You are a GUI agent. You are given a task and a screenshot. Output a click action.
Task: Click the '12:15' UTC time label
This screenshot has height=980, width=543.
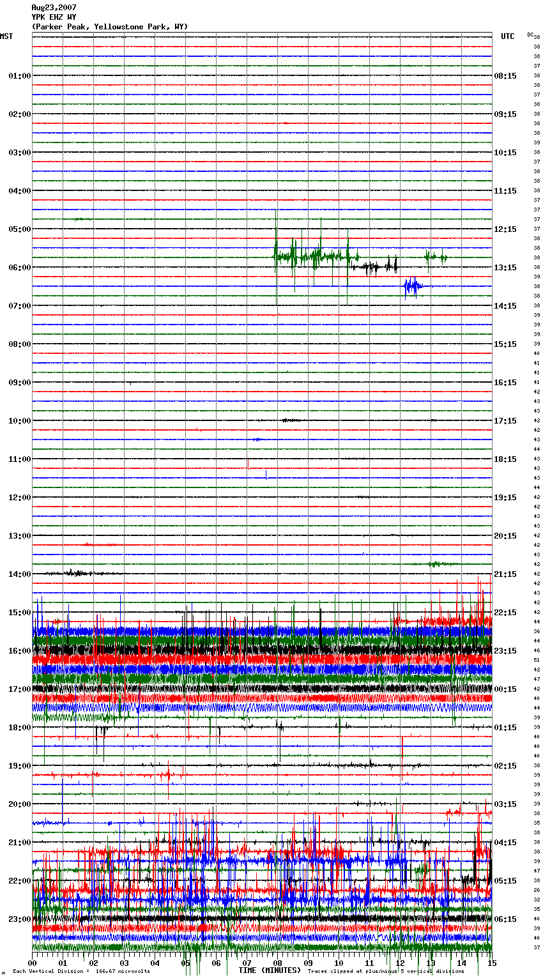505,229
